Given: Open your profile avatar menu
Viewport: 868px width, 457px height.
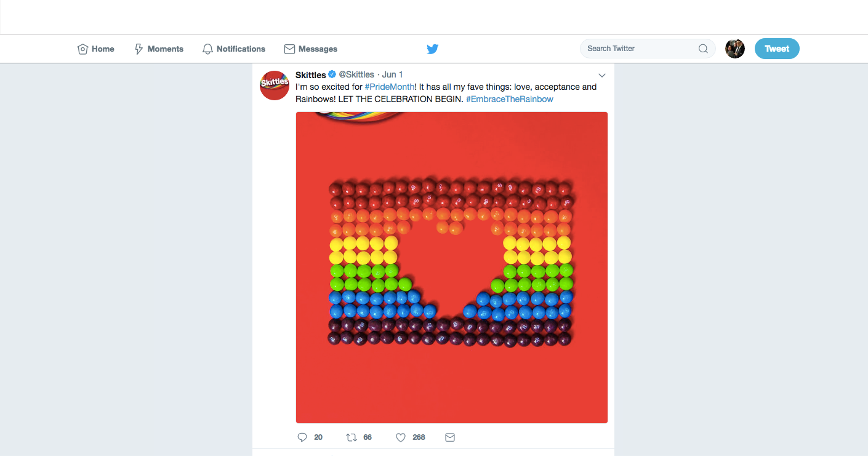Looking at the screenshot, I should coord(735,49).
